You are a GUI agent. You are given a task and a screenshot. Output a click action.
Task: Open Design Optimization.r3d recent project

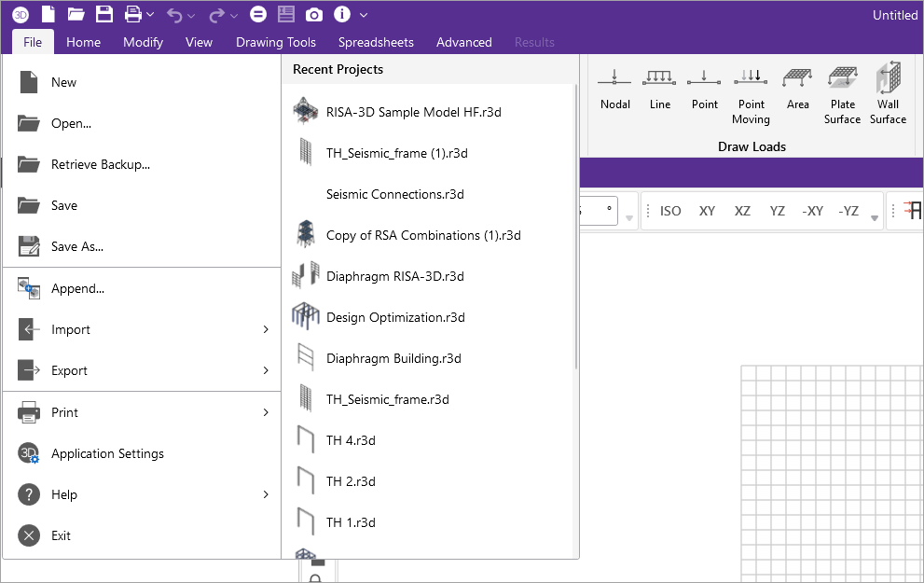[x=427, y=317]
